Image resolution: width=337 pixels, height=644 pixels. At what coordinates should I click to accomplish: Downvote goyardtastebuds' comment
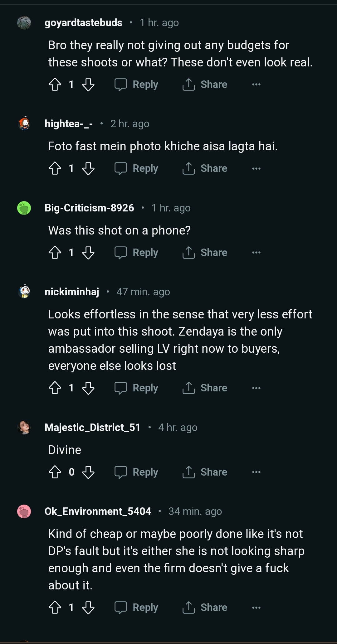pyautogui.click(x=88, y=85)
